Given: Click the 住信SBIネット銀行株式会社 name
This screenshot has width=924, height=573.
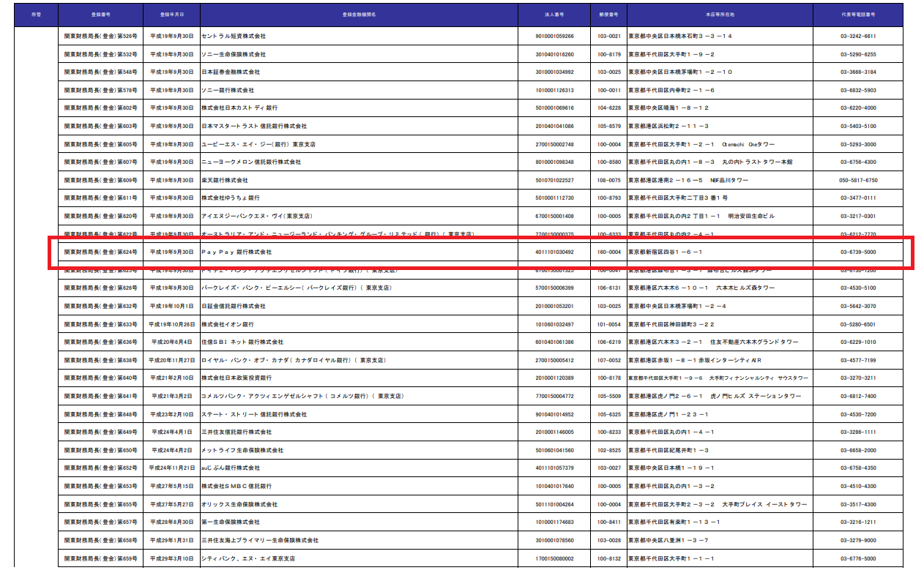Looking at the screenshot, I should (242, 342).
